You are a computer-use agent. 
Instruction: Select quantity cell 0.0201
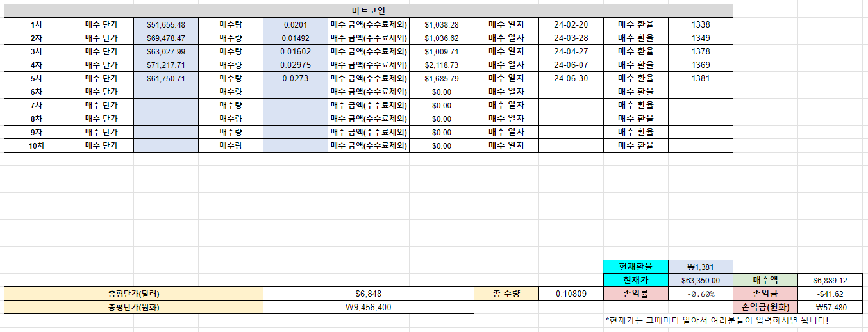(x=296, y=24)
